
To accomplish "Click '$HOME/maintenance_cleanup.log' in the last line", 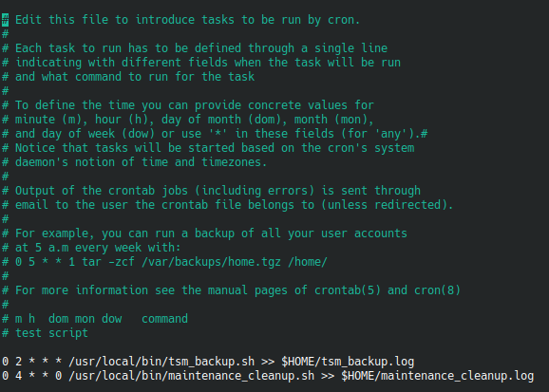I will click(x=437, y=376).
